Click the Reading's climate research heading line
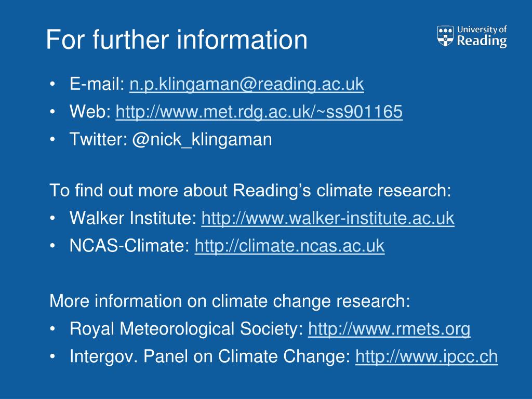This screenshot has width=532, height=399. click(x=250, y=190)
